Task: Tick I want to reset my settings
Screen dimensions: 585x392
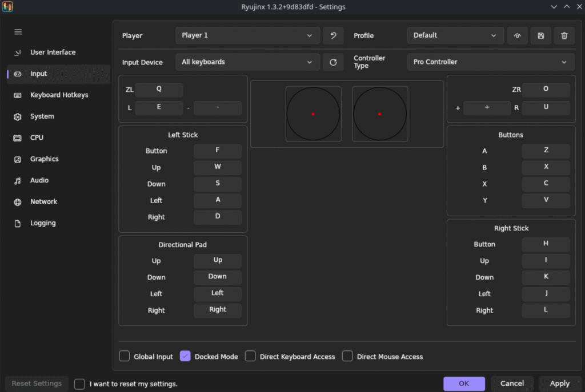Action: [79, 384]
